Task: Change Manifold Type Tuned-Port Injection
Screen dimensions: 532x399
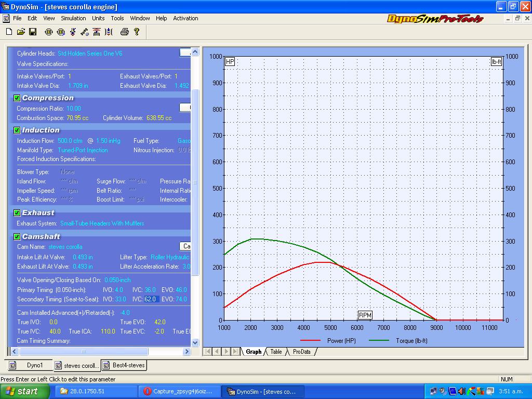Action: 83,150
